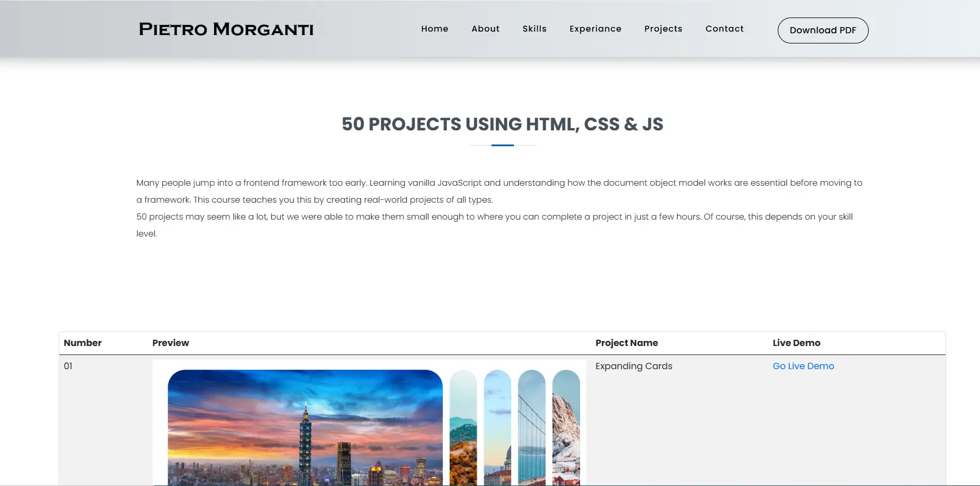This screenshot has width=980, height=486.
Task: Select the large city skyline card
Action: pyautogui.click(x=305, y=427)
